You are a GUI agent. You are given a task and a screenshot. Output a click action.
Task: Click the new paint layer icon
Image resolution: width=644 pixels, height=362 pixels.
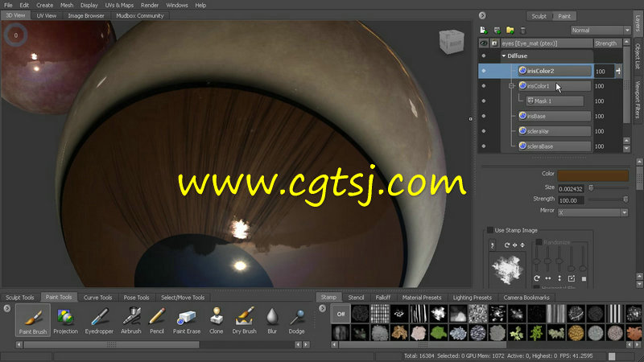(x=484, y=31)
